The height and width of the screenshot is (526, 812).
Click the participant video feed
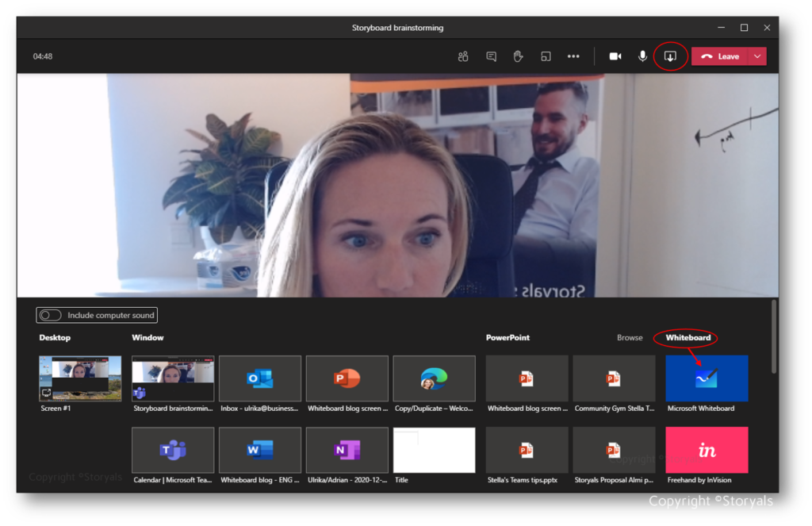click(x=398, y=185)
